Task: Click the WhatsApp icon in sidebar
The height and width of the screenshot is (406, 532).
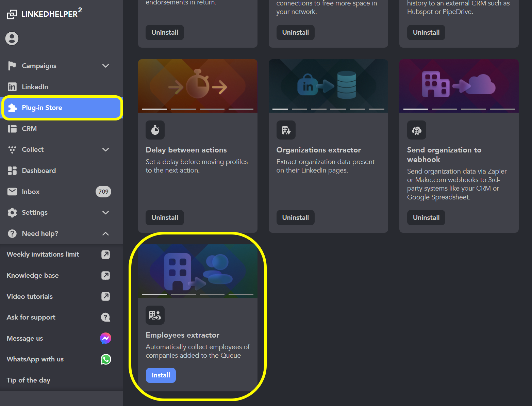Action: [x=105, y=359]
